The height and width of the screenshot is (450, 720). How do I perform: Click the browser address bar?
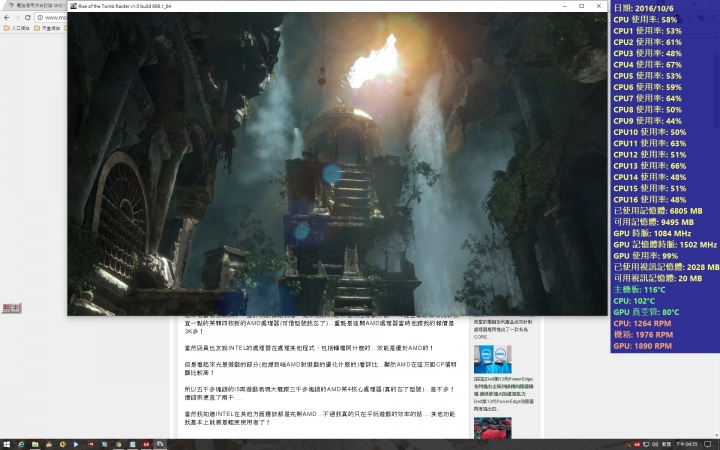point(51,17)
